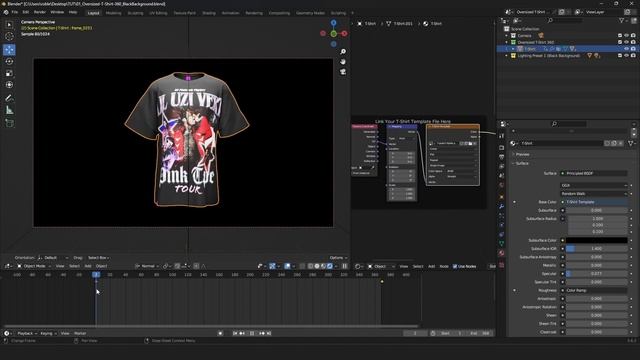Click the blue Z axis on the navigation gizmo
The height and width of the screenshot is (360, 640).
pyautogui.click(x=333, y=23)
